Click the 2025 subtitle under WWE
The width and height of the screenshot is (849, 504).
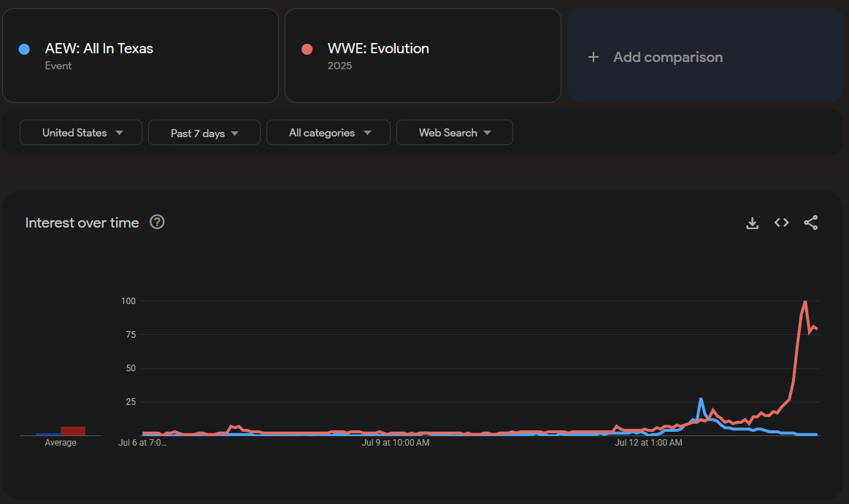tap(339, 66)
